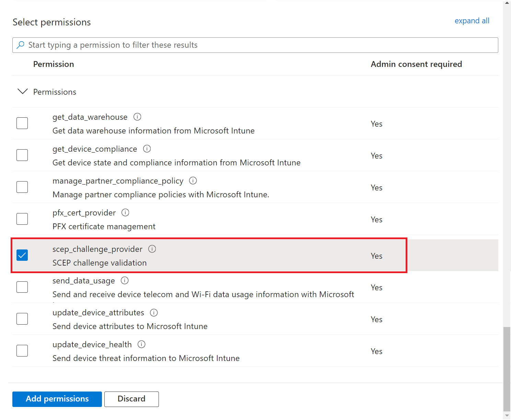Click info icon next to get_data_warehouse

point(137,117)
